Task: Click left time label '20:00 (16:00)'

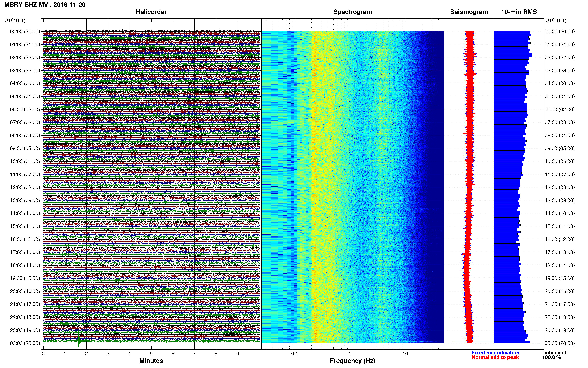Action: (25, 291)
